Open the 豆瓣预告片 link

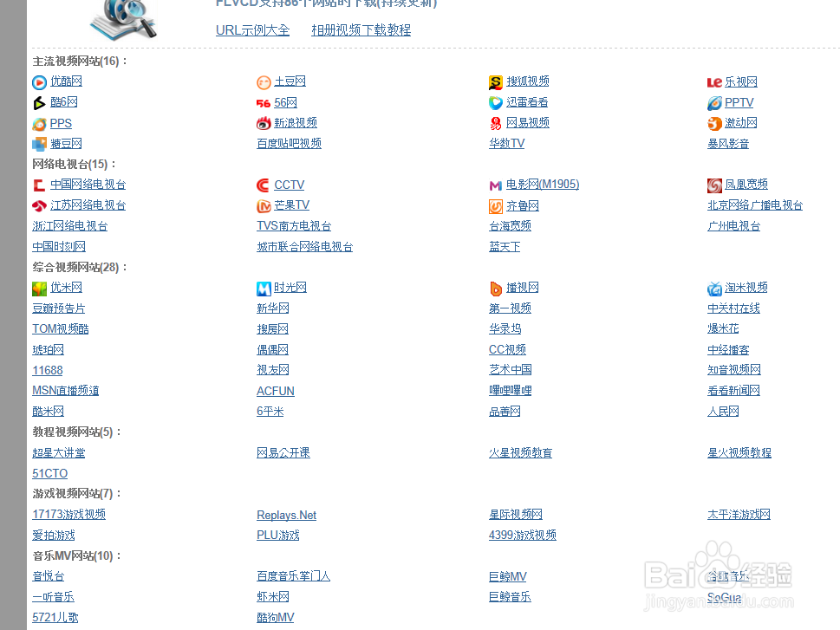(x=58, y=309)
